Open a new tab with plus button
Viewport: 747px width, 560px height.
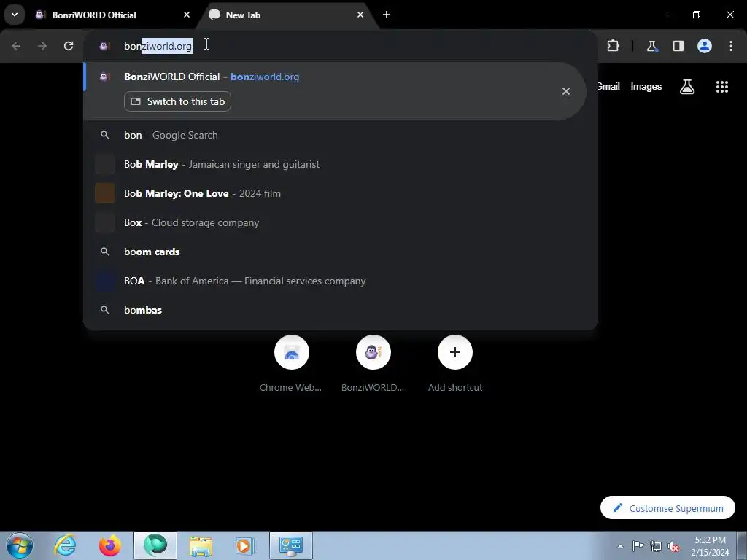tap(387, 15)
